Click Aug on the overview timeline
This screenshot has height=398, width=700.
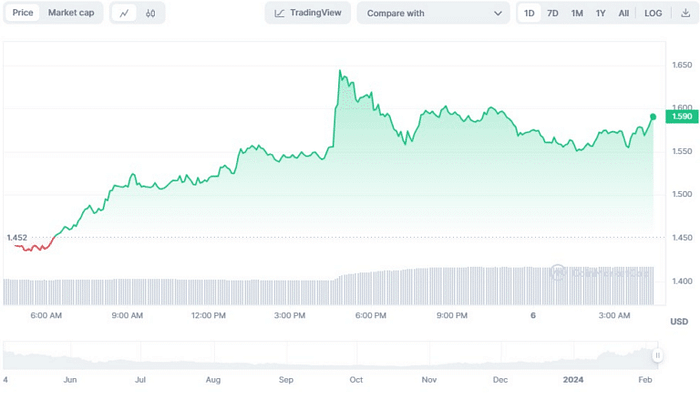tap(213, 380)
